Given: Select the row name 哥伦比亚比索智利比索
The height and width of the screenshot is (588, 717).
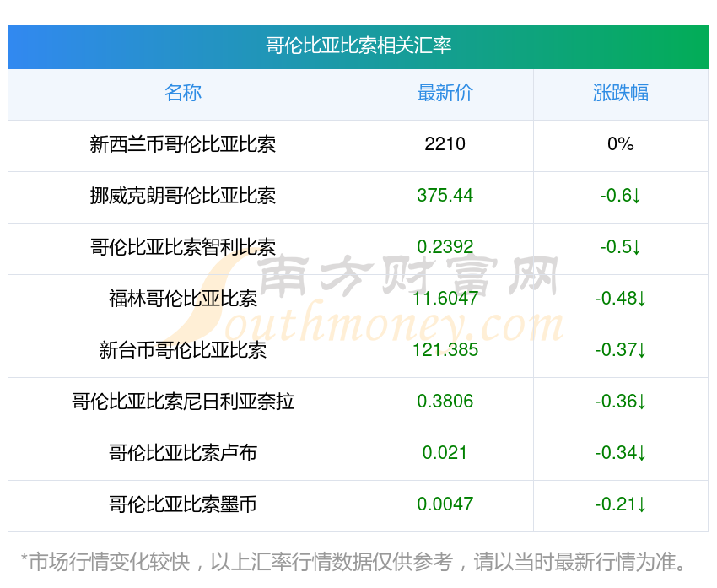Looking at the screenshot, I should click(183, 247).
